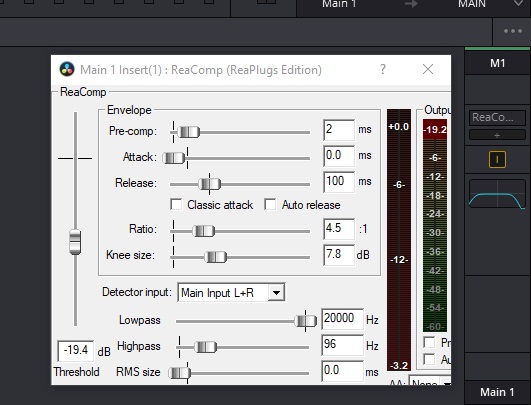Click the Release slider handle
This screenshot has width=531, height=405.
[x=210, y=184]
